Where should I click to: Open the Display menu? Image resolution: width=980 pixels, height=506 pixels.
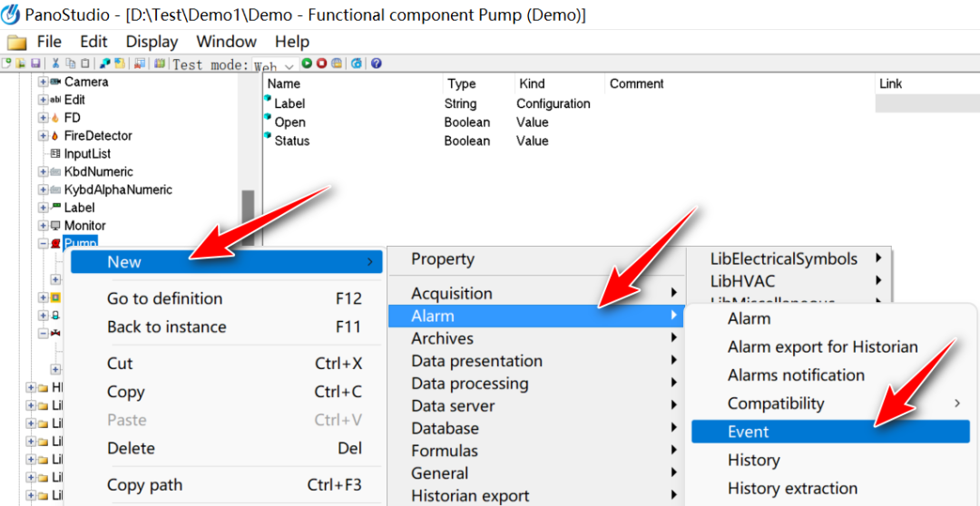click(152, 42)
